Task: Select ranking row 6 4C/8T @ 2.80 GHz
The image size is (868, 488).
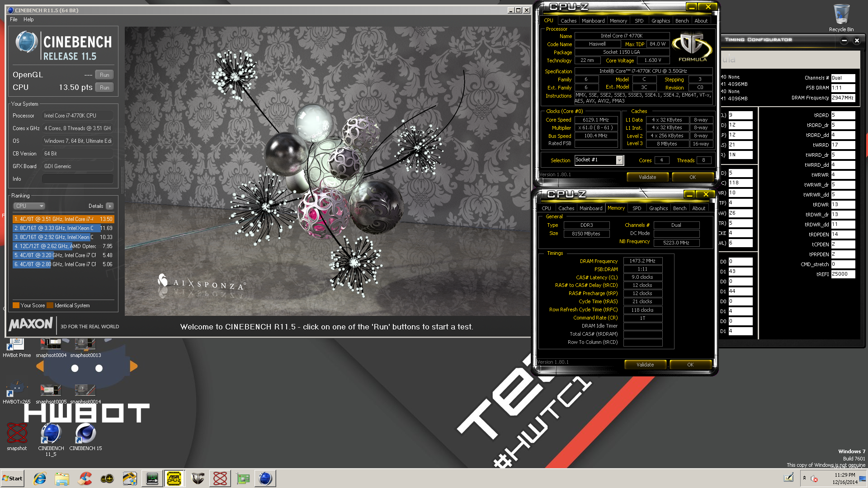Action: 63,264
